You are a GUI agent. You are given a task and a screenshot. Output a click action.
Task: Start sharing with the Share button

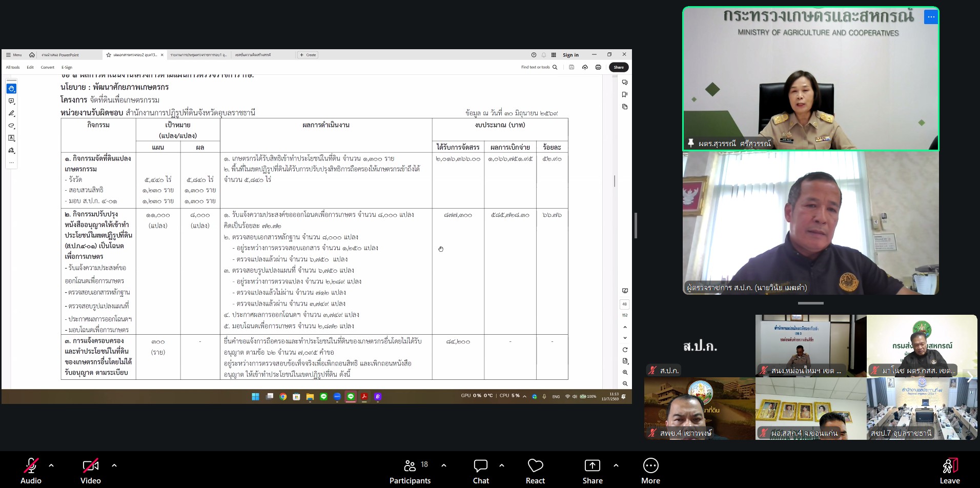point(593,471)
